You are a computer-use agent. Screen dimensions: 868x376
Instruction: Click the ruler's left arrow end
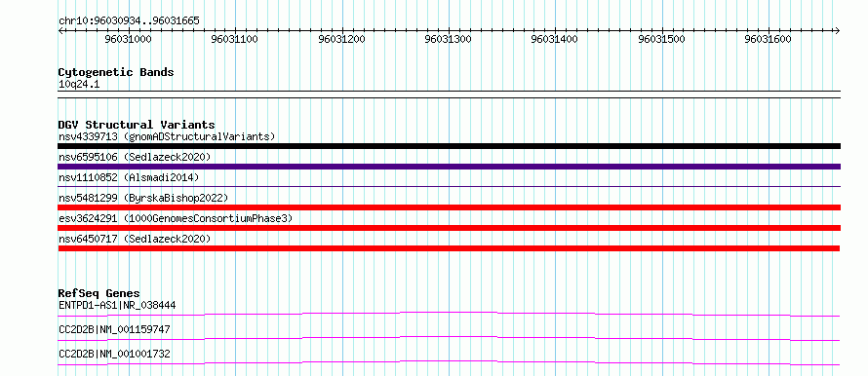coord(60,30)
